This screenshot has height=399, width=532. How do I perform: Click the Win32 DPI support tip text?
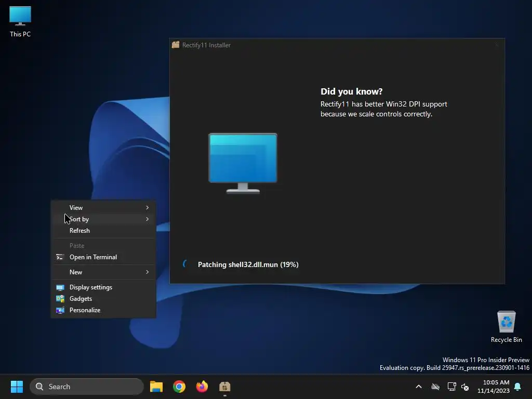click(384, 109)
